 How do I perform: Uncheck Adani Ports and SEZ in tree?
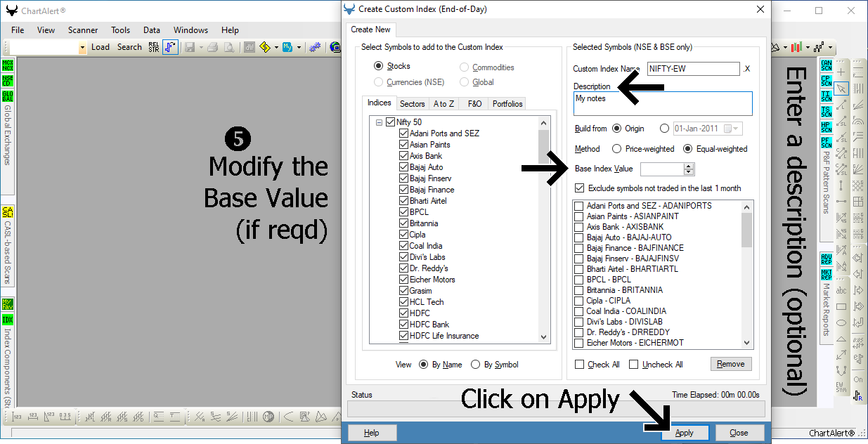tap(403, 133)
